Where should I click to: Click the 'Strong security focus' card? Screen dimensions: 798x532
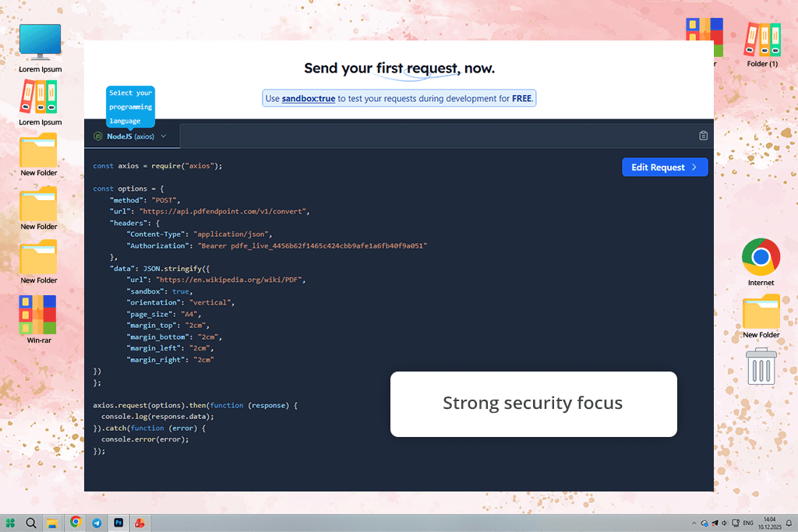533,403
